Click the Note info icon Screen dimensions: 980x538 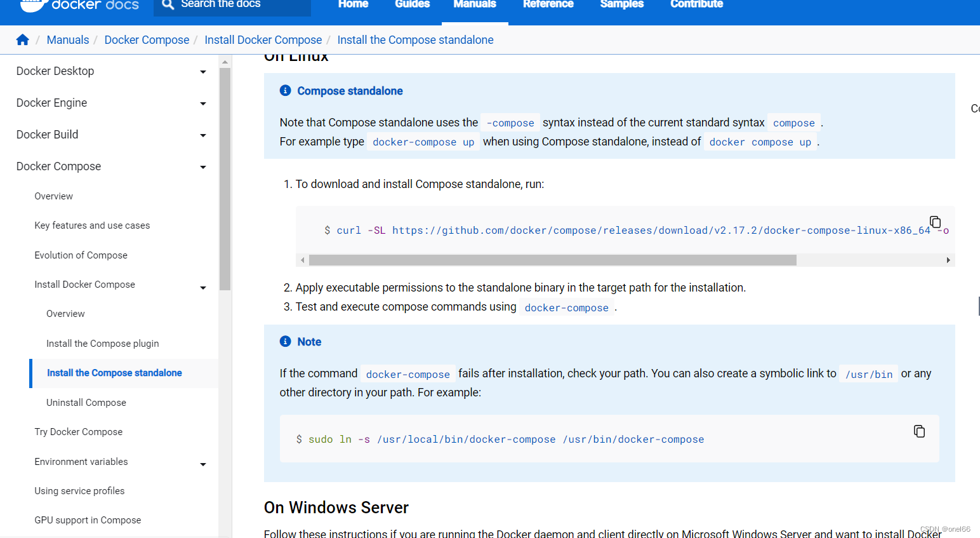point(286,341)
